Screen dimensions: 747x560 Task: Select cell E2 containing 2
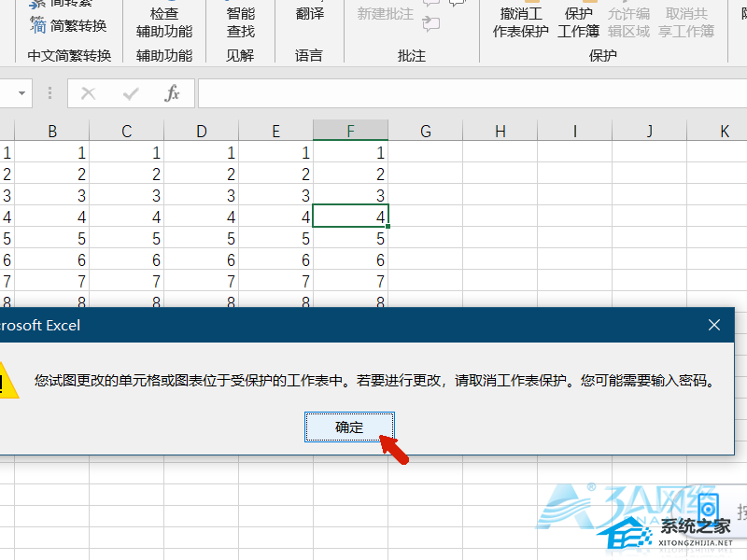275,174
